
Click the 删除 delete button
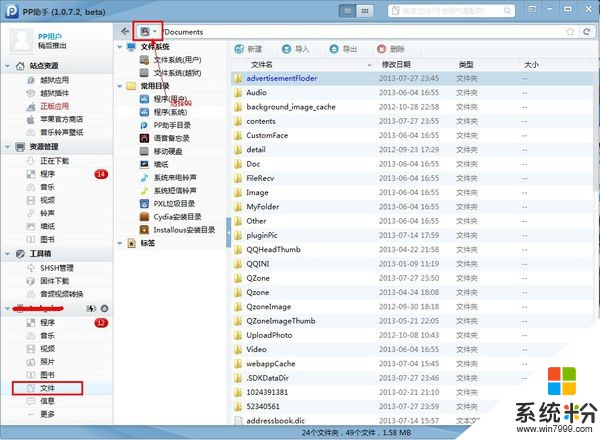[x=390, y=49]
